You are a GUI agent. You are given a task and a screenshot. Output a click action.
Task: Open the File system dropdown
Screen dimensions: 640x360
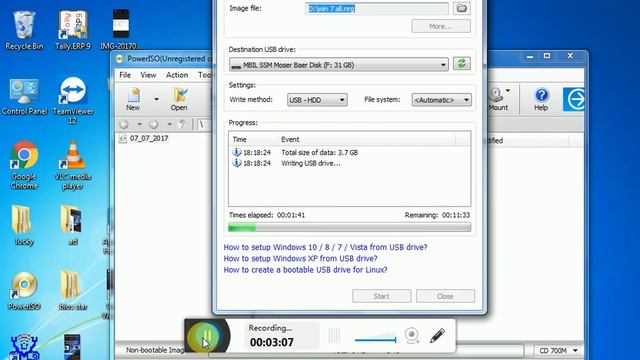point(441,100)
